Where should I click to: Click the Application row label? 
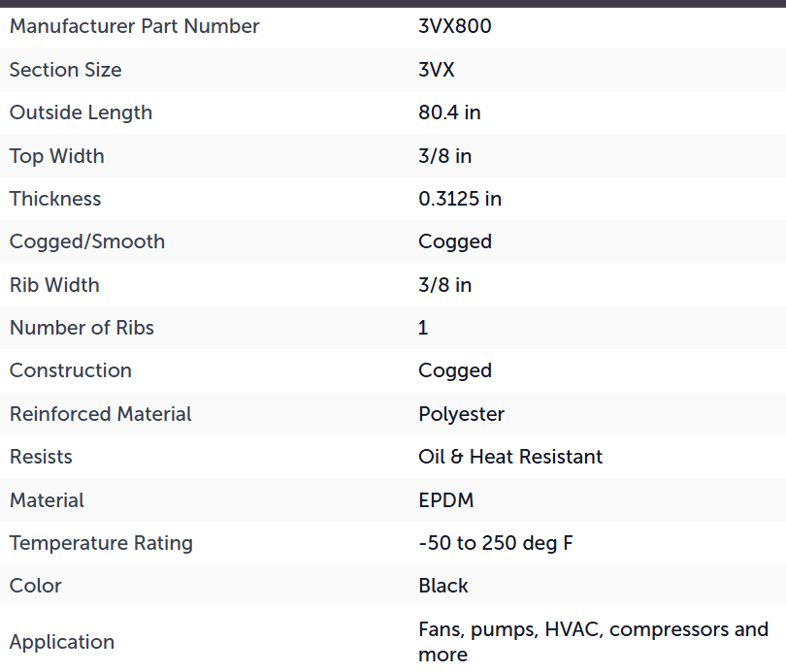coord(62,643)
